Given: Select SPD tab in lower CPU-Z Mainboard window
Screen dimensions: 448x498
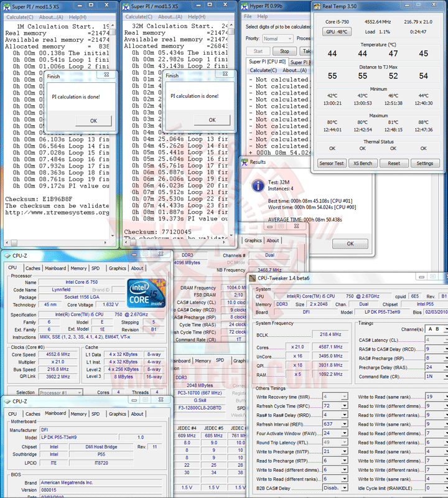Looking at the screenshot, I should [95, 414].
